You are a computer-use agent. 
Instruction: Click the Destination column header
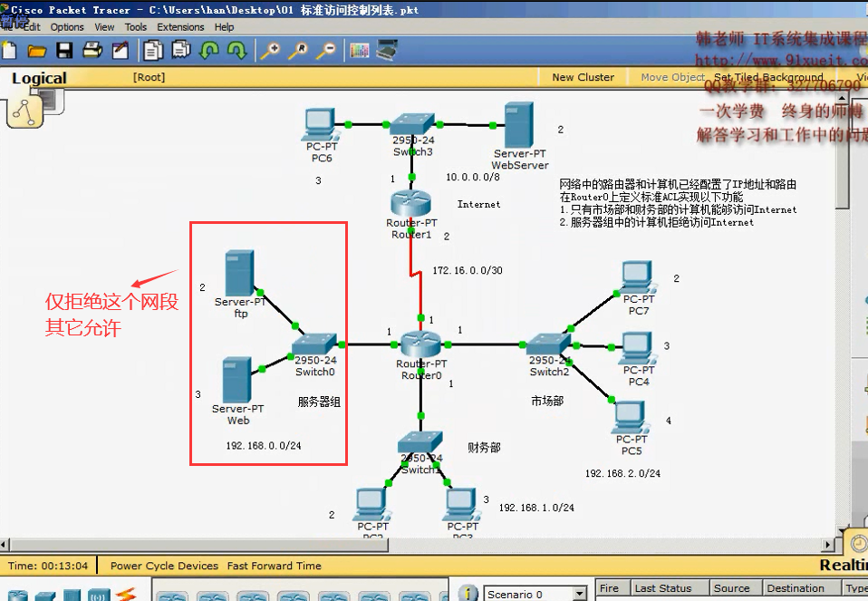pos(802,588)
